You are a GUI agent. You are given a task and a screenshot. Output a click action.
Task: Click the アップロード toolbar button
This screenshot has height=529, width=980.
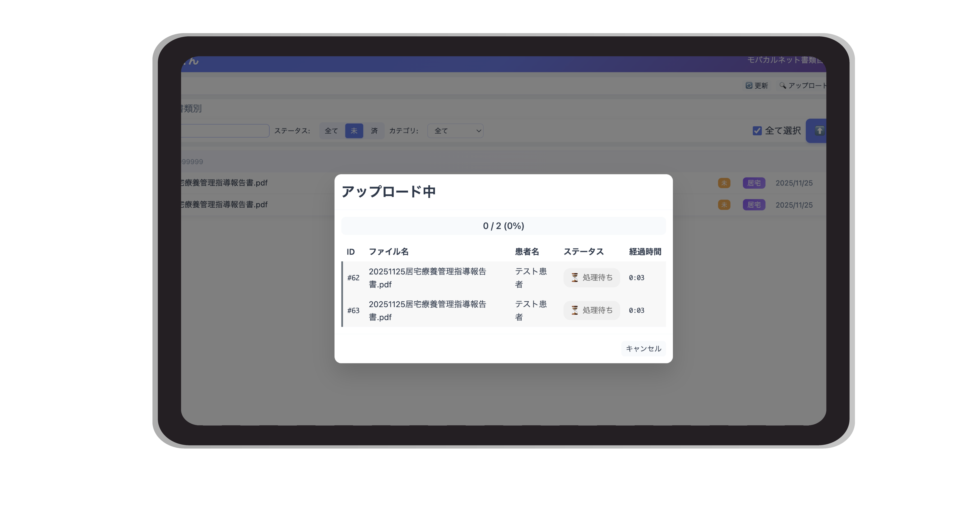click(806, 86)
